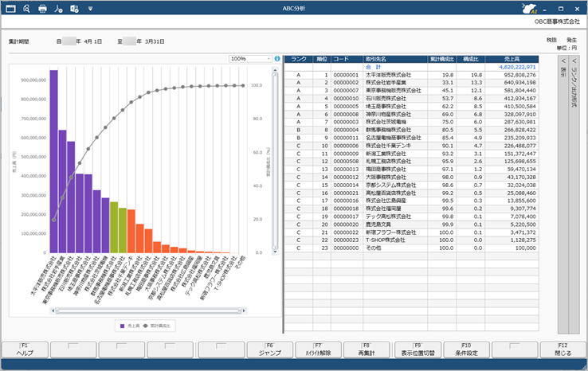
Task: Open print preview with the magnifier icon
Action: [x=26, y=9]
